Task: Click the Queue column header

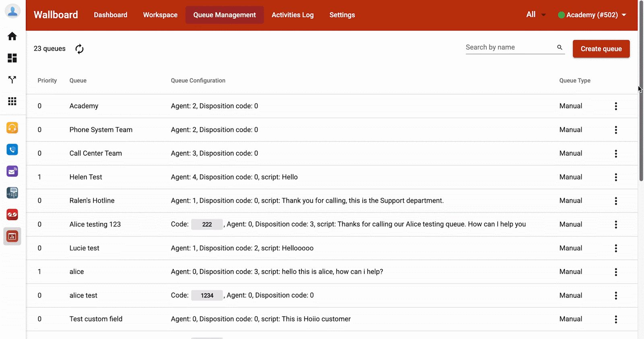Action: point(78,80)
